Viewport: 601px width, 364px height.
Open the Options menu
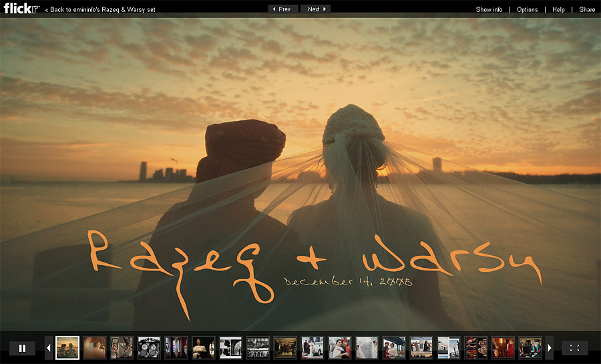click(x=527, y=9)
